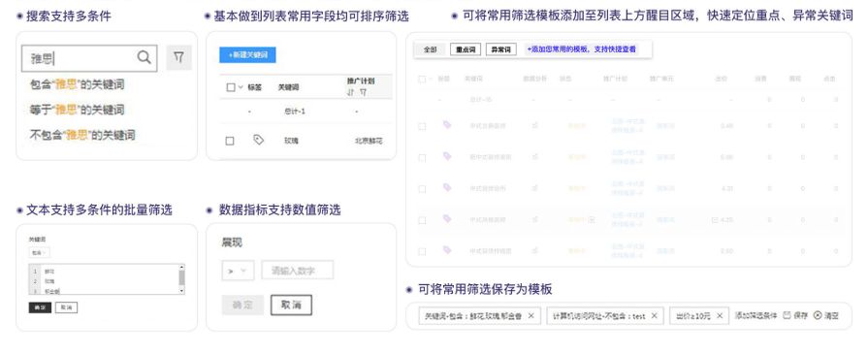Open the funnel filter button next to search box
868x355 pixels.
(x=178, y=57)
